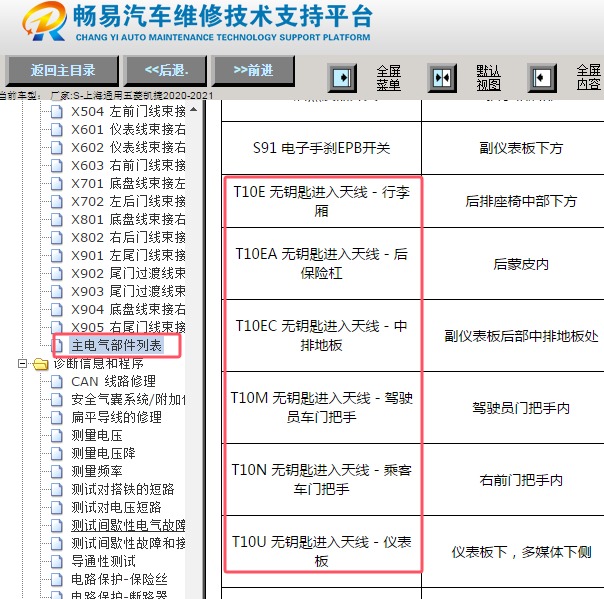604x599 pixels.
Task: Open the X603 右前门线束 tree item
Action: coord(128,166)
